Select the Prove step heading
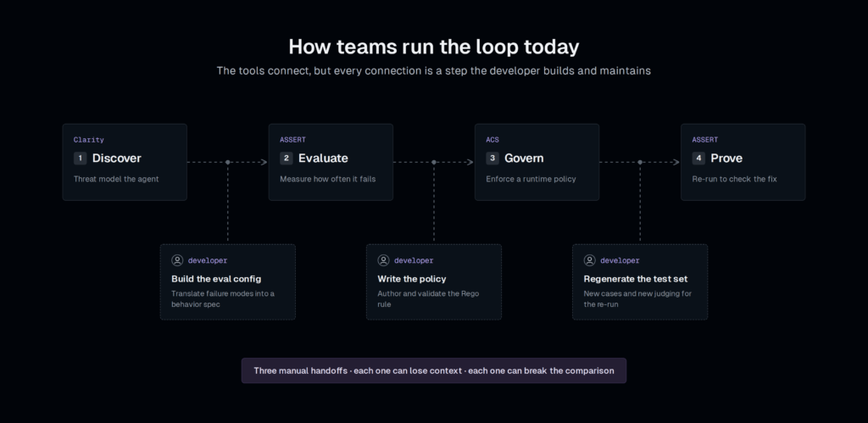This screenshot has height=423, width=868. tap(726, 159)
